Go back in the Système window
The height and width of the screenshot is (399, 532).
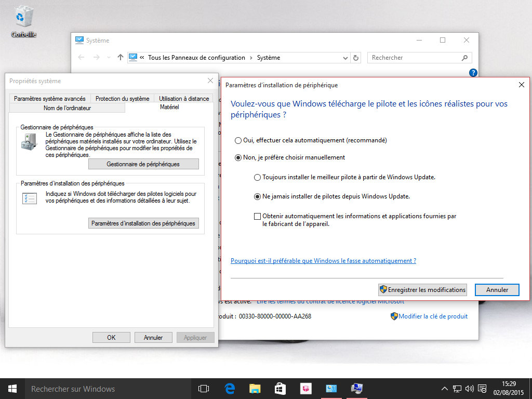81,58
